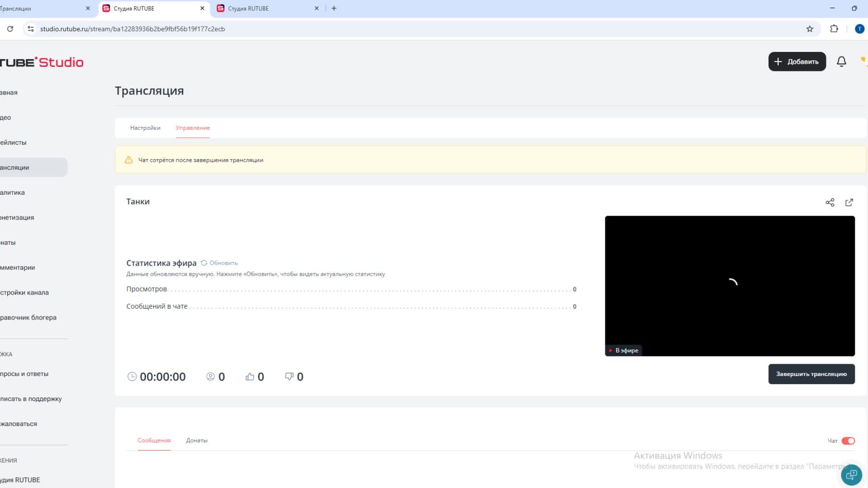
Task: Toggle the Чат switch off
Action: tap(848, 441)
